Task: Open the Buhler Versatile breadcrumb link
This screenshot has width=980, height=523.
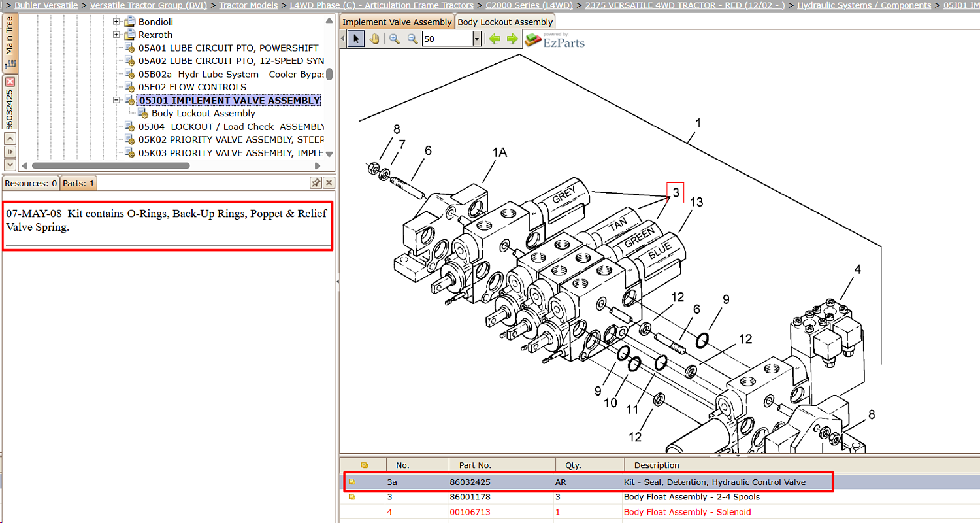Action: tap(46, 5)
